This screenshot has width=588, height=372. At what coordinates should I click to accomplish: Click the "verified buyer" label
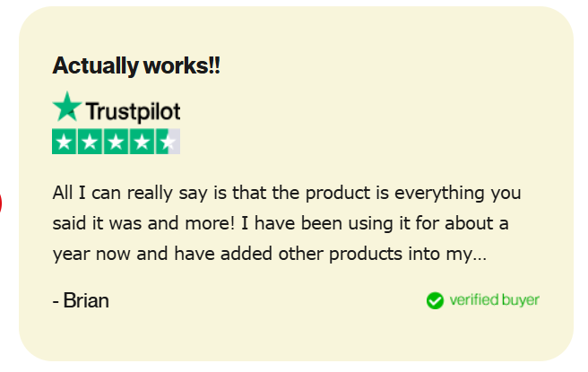494,299
